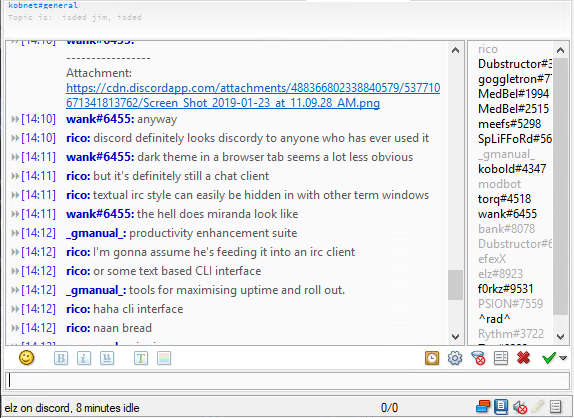Click the 'elz on discord, 8 minutes idle' status text
Viewport: 574px width, 418px height.
pyautogui.click(x=72, y=408)
